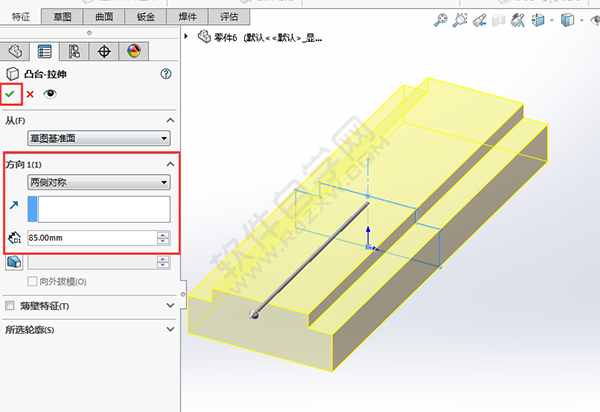Image resolution: width=600 pixels, height=412 pixels.
Task: Expand the 所选轮廓(S) section
Action: (170, 329)
